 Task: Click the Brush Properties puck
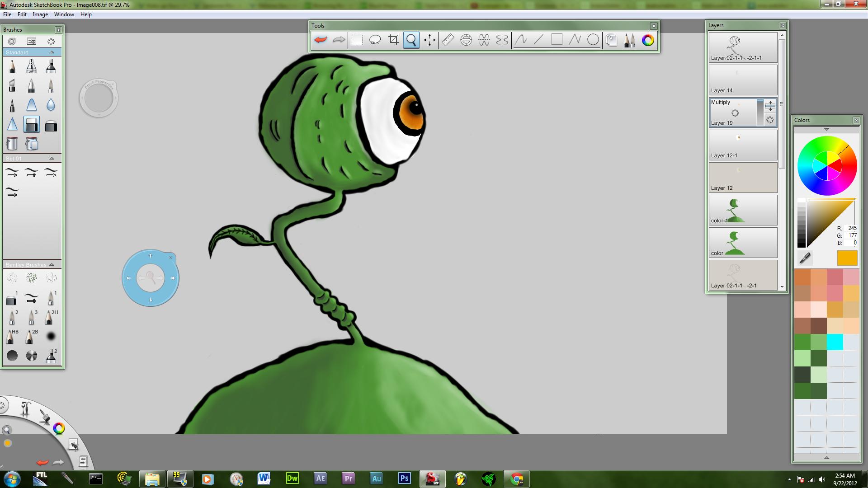(x=99, y=98)
